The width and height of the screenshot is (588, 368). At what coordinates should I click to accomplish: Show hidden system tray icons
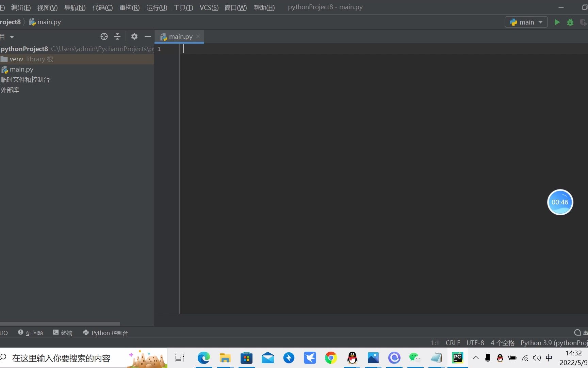point(476,358)
